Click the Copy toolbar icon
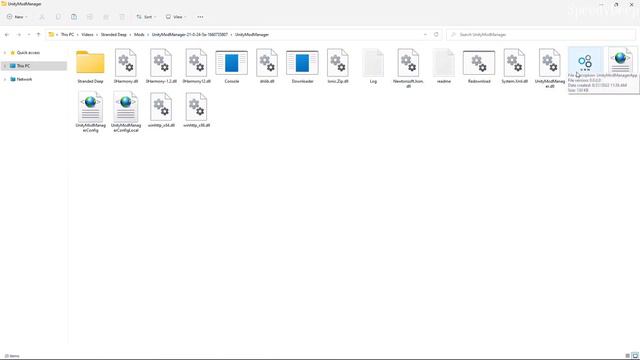Viewport: 640px width, 360px height. click(x=58, y=17)
